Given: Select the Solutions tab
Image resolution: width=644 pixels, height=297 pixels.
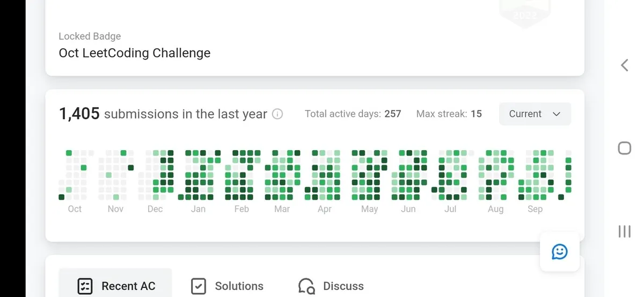Looking at the screenshot, I should [x=239, y=286].
